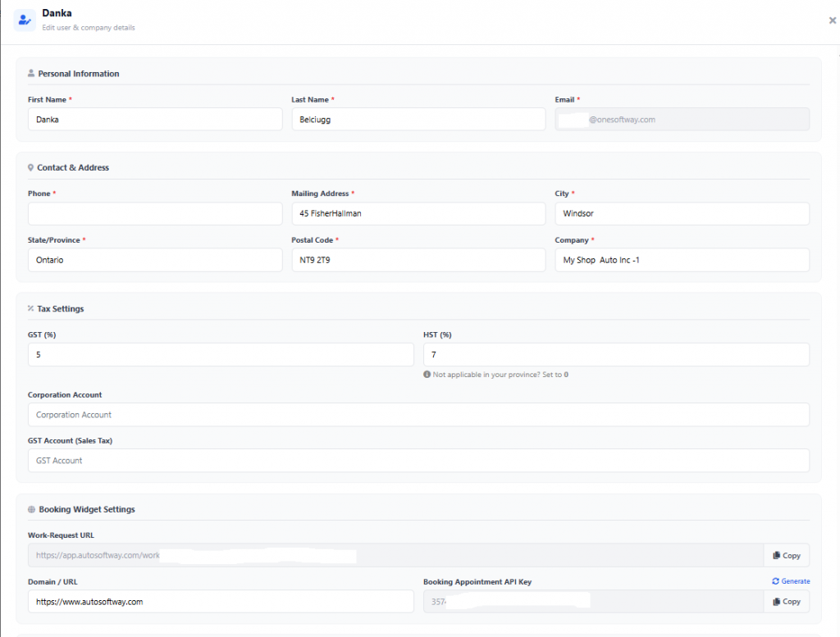Click the City field containing Windsor

click(681, 213)
